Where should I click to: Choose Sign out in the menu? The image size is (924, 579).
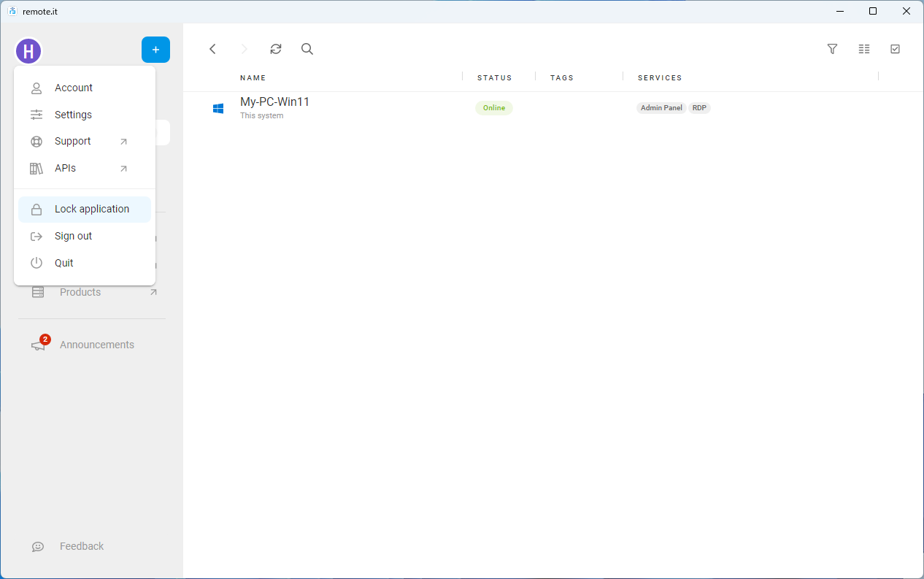click(x=85, y=236)
